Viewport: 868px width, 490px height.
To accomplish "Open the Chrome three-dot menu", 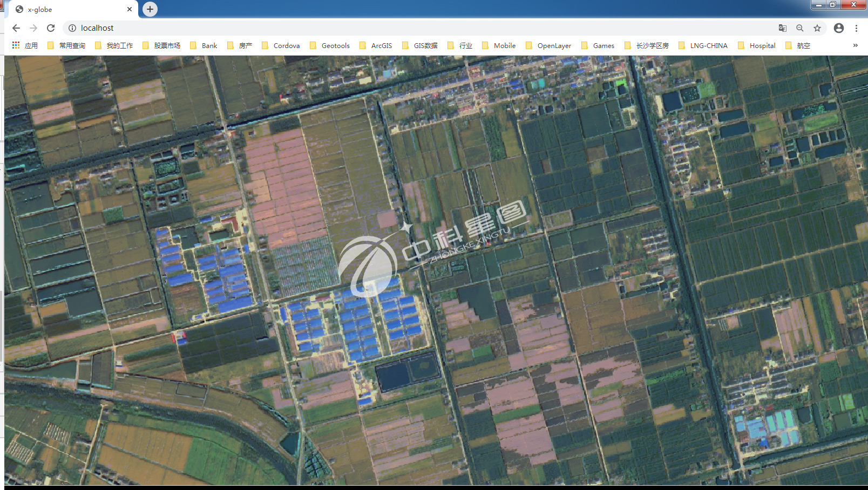I will tap(856, 28).
